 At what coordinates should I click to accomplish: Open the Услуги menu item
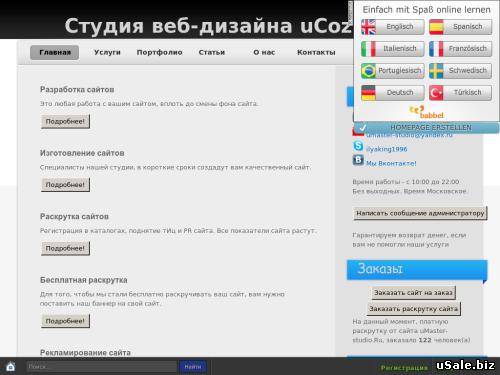coord(107,53)
